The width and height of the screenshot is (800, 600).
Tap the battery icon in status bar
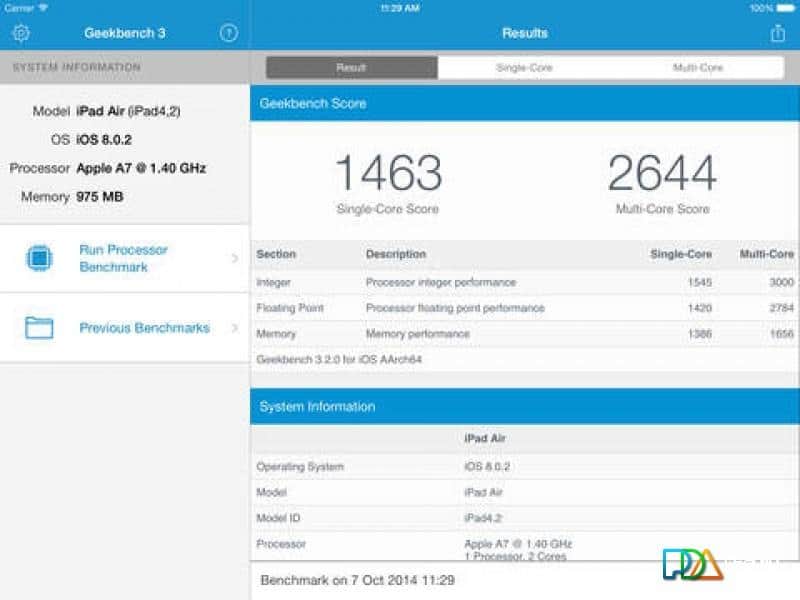tap(784, 8)
